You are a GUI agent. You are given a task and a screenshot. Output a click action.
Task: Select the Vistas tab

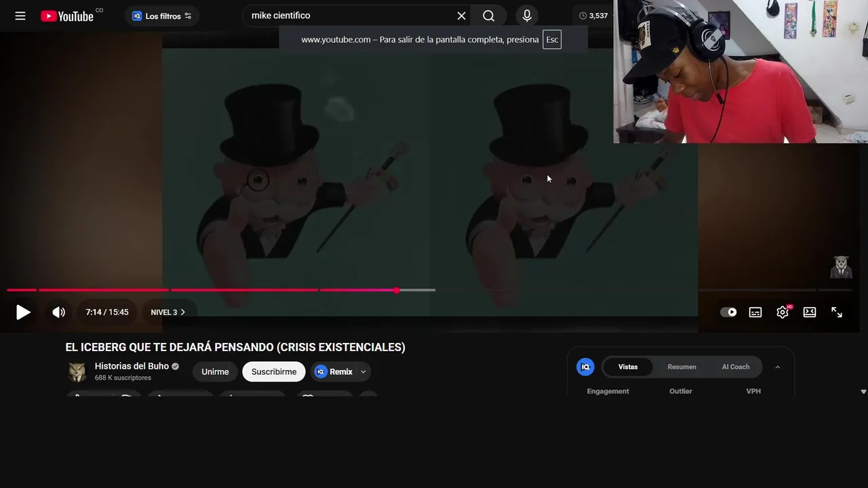(x=628, y=367)
